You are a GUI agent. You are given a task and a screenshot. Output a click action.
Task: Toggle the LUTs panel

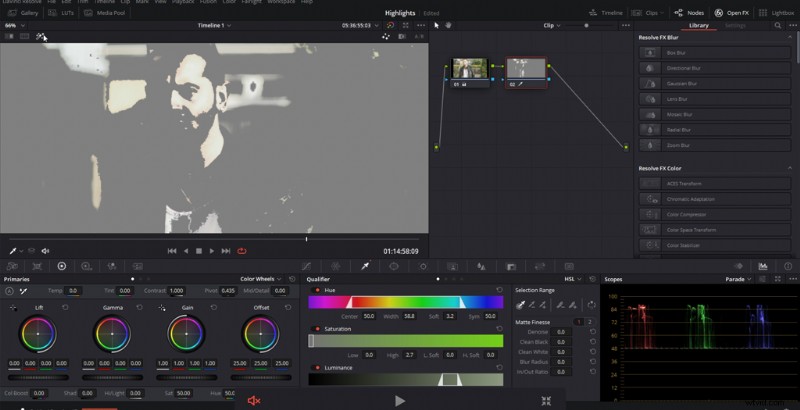[61, 13]
